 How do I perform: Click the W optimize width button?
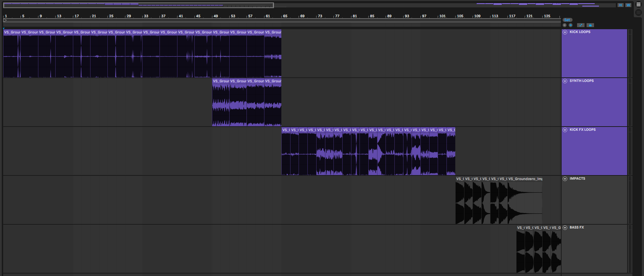628,5
